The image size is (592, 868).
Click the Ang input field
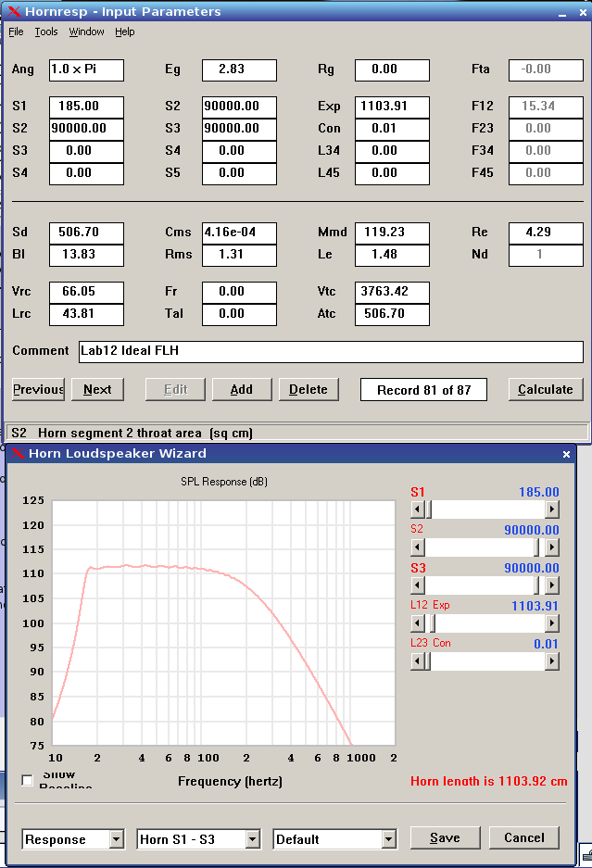tap(86, 70)
